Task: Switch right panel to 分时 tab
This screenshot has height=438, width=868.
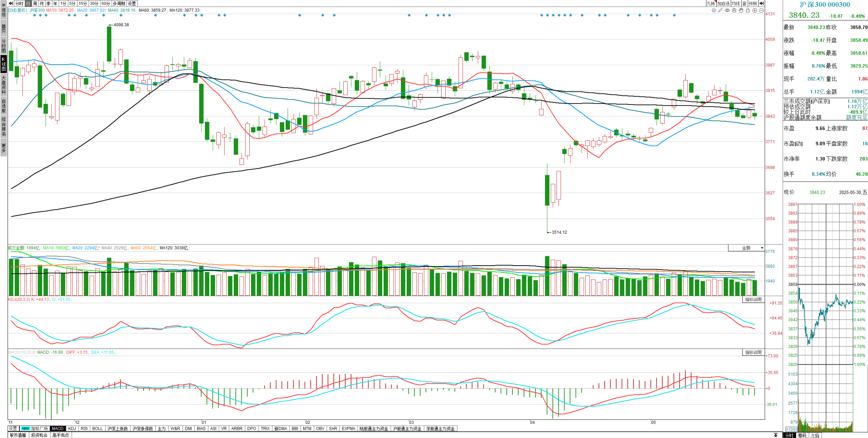Action: [790, 435]
